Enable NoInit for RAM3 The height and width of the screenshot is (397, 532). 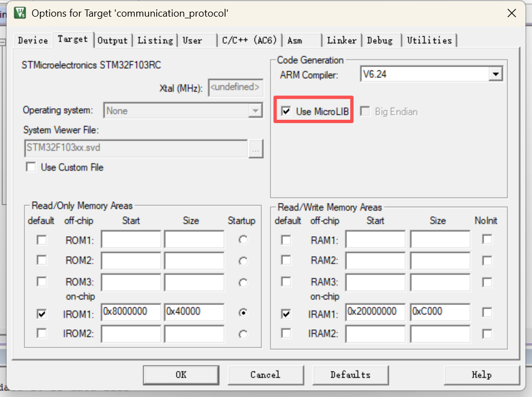tap(487, 282)
